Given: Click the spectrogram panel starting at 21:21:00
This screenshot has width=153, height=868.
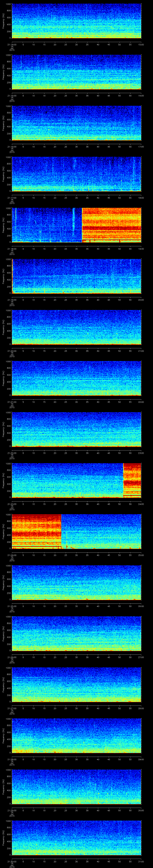Looking at the screenshot, I should coord(77,378).
